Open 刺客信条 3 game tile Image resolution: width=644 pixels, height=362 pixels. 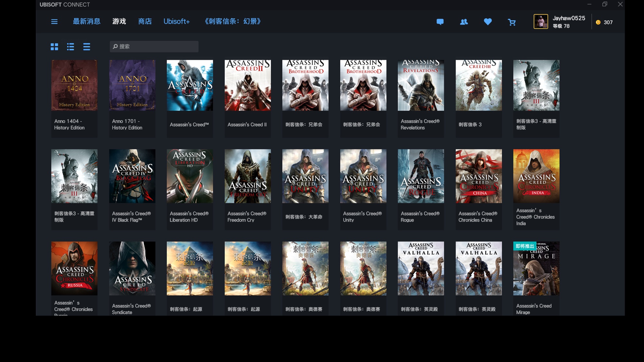tap(479, 98)
